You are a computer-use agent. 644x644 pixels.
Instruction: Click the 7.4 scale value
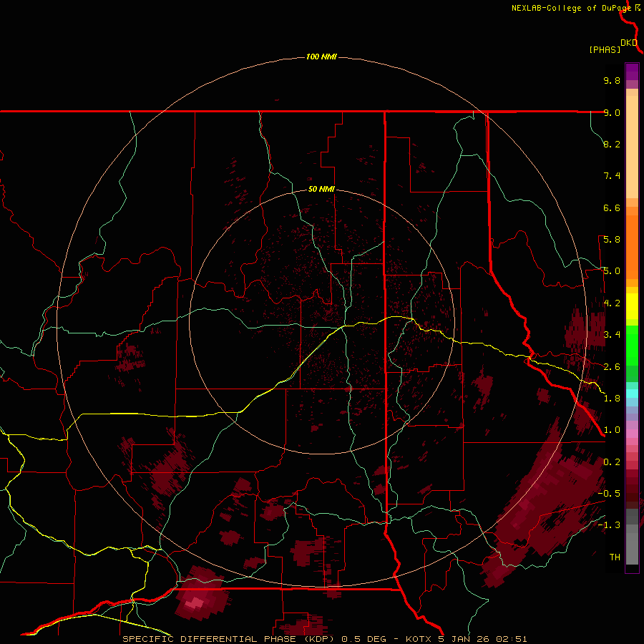coord(612,176)
